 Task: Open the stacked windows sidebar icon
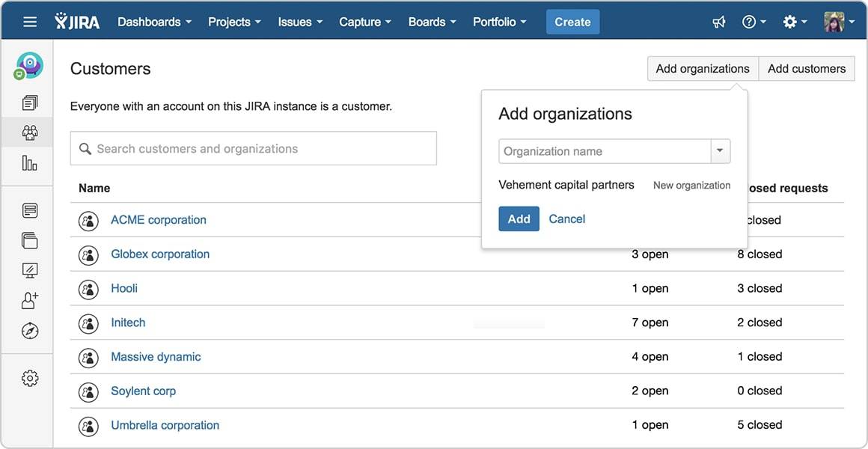(x=30, y=240)
